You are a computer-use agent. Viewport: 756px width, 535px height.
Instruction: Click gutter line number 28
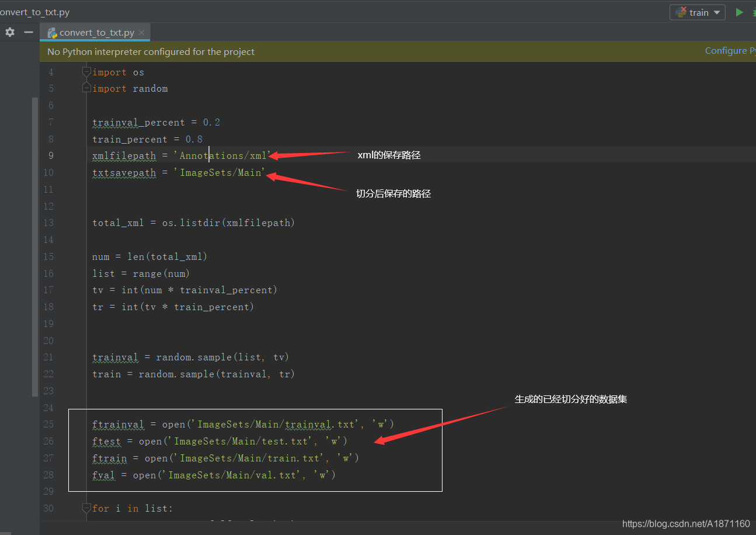[48, 475]
